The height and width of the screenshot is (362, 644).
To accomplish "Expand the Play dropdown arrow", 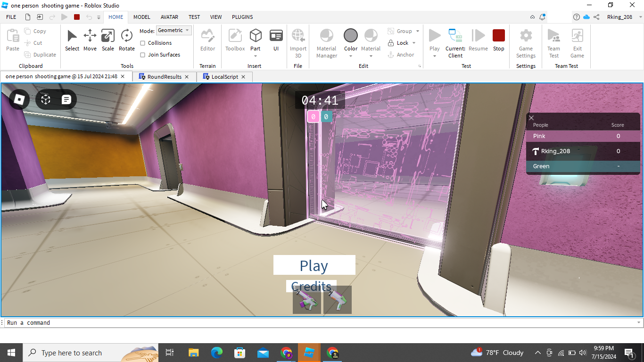I will (435, 56).
